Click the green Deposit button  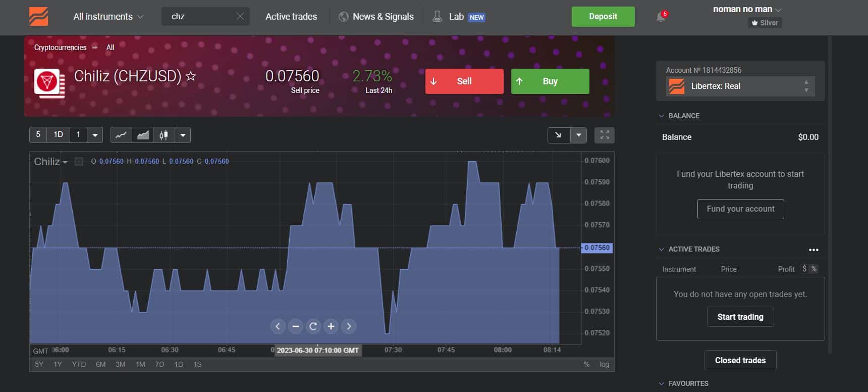(x=603, y=17)
